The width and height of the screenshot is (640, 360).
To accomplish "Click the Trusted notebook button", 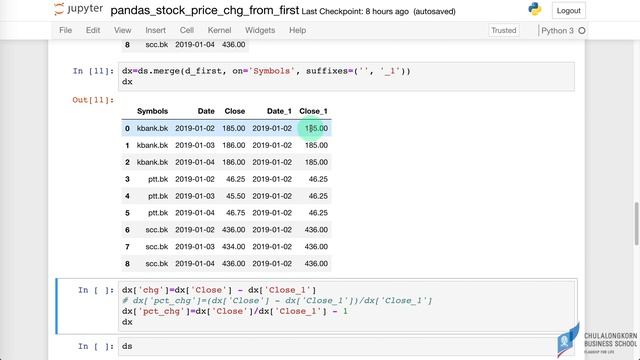I will point(504,30).
